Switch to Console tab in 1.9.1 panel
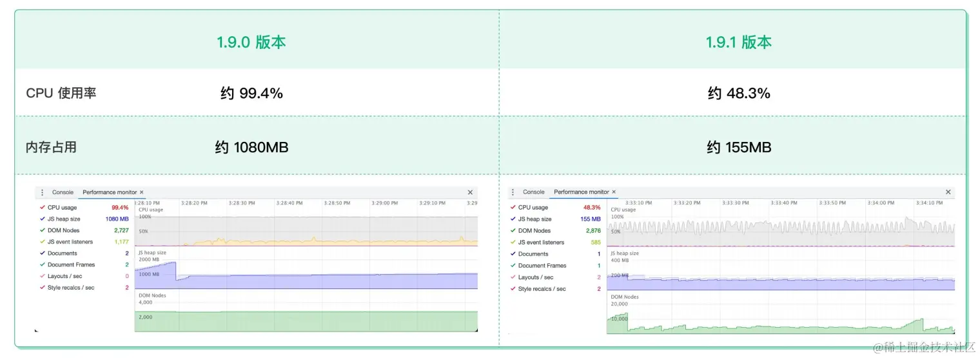 [x=533, y=192]
